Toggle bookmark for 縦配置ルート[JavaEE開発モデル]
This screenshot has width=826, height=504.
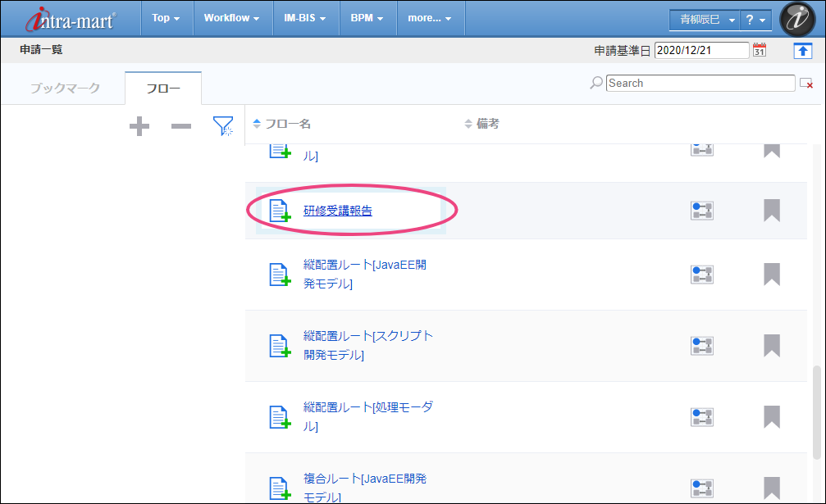tap(771, 274)
